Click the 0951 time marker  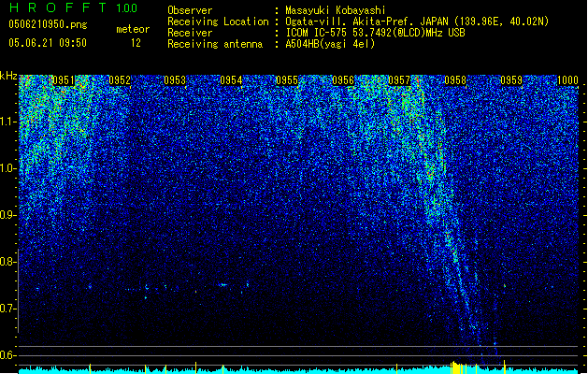[64, 80]
